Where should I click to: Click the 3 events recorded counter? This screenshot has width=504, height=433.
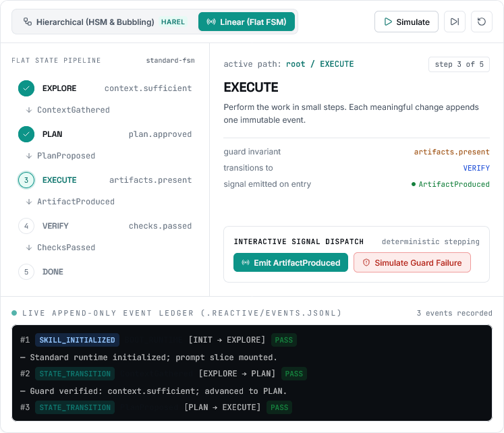click(x=455, y=313)
